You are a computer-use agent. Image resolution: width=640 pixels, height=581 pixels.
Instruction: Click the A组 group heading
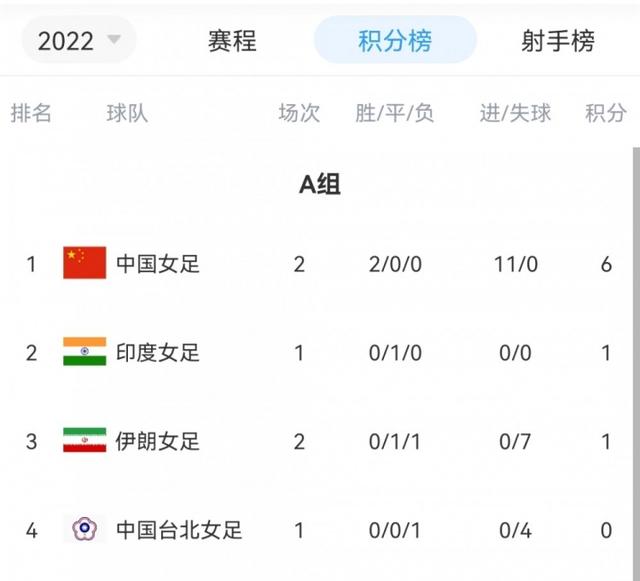point(320,184)
